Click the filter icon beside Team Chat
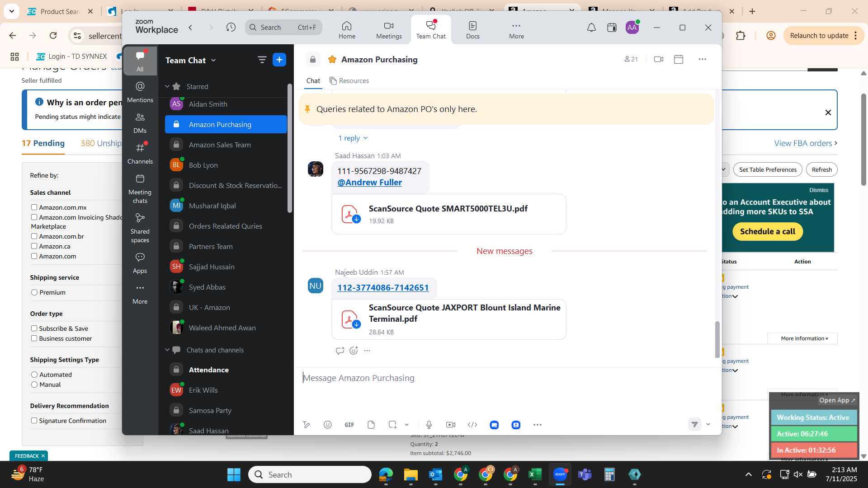Image resolution: width=868 pixels, height=488 pixels. (x=262, y=60)
